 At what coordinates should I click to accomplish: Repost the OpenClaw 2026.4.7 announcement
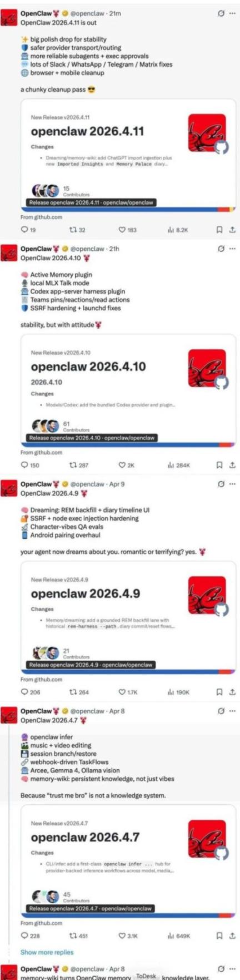[78, 936]
